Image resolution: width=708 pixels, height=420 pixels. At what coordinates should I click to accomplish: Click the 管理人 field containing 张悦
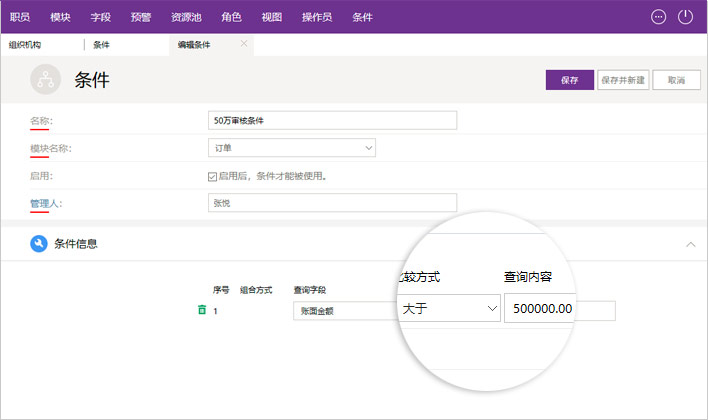[332, 202]
